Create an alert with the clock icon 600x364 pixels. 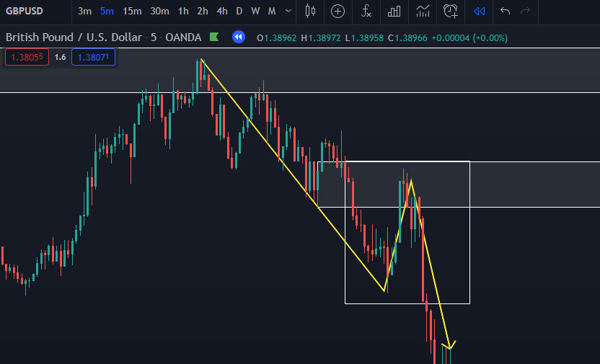pyautogui.click(x=451, y=11)
